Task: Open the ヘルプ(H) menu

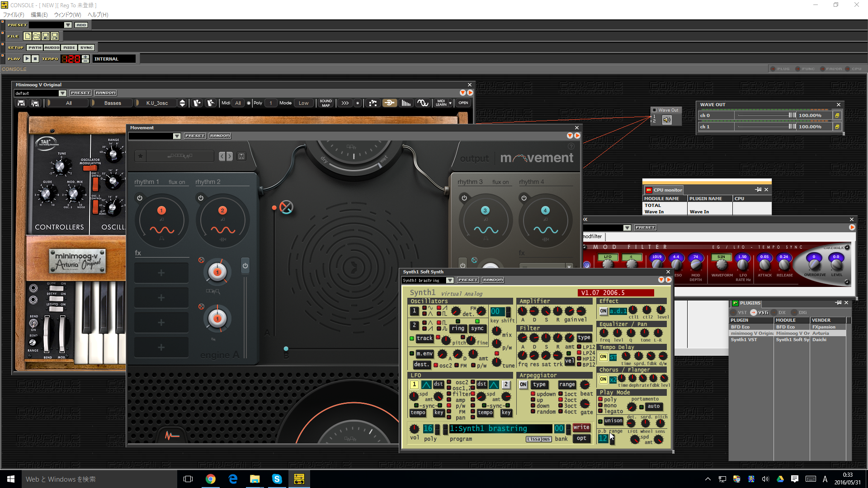Action: (x=98, y=14)
